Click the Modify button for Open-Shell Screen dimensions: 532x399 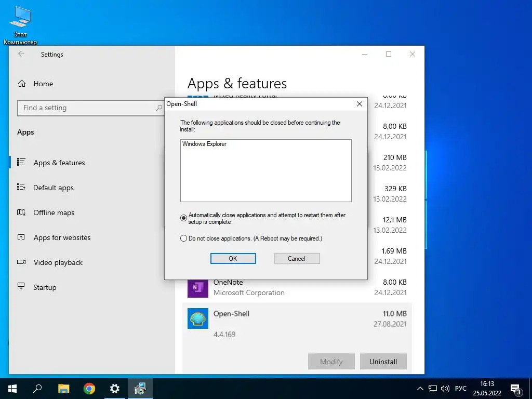click(331, 362)
